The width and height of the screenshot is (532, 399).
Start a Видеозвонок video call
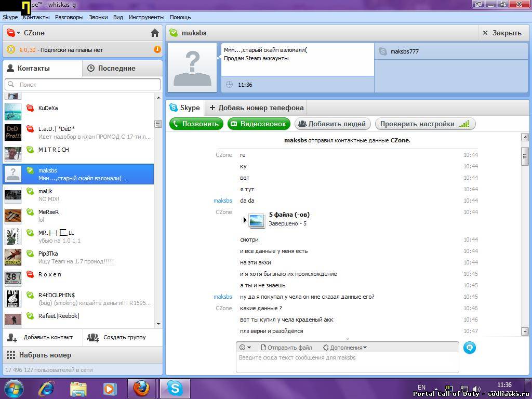(x=259, y=124)
